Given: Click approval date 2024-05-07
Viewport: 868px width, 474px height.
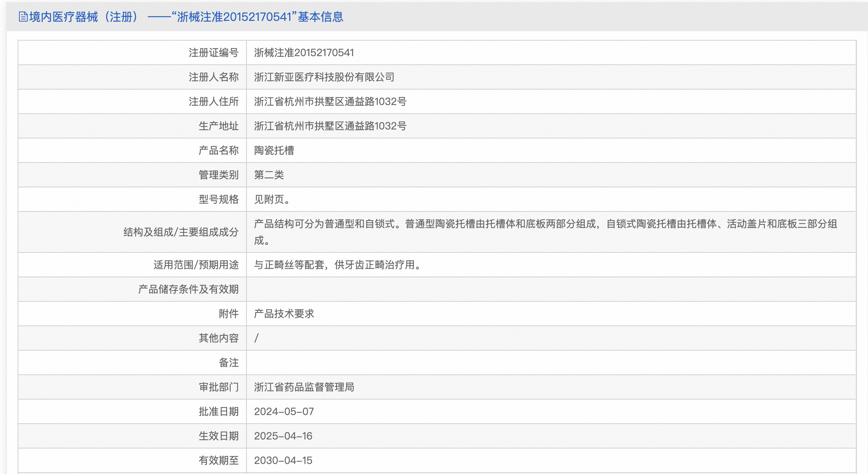Looking at the screenshot, I should click(284, 412).
